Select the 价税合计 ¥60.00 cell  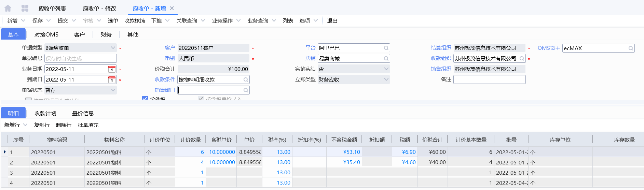point(432,152)
